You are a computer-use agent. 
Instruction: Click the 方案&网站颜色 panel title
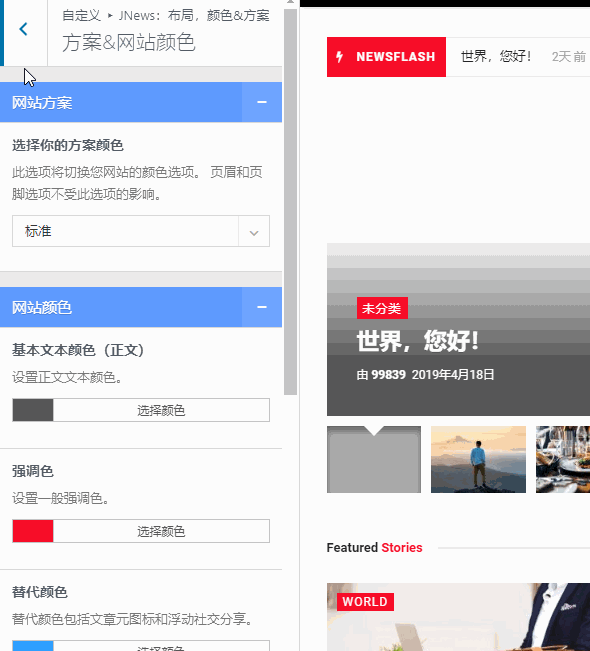tap(129, 42)
